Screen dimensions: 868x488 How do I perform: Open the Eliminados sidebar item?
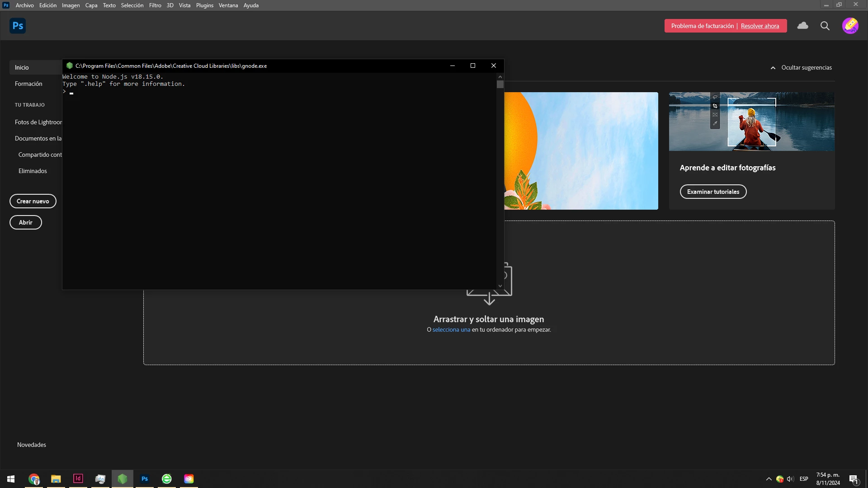point(33,171)
